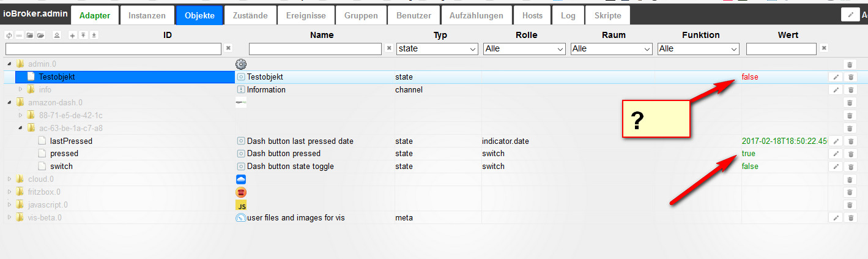The width and height of the screenshot is (868, 259).
Task: Collapse the amazon-dash.0 tree node
Action: coord(9,102)
